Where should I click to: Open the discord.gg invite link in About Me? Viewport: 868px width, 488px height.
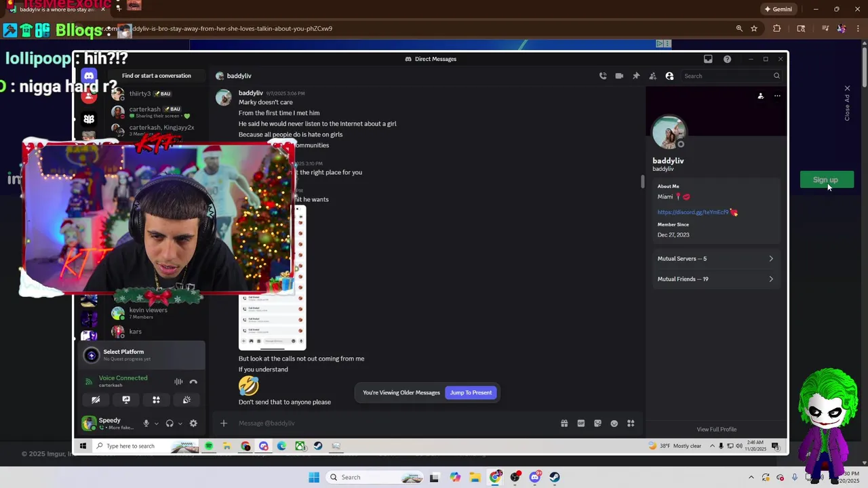[693, 212]
